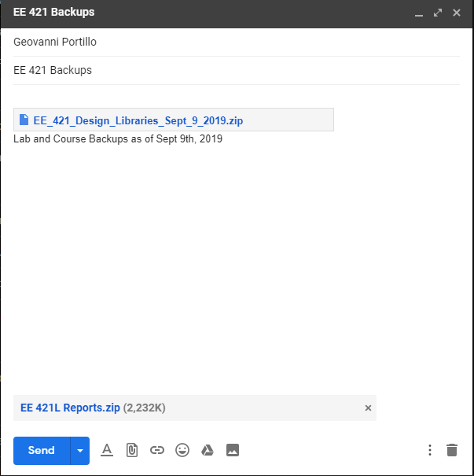474x476 pixels.
Task: Insert photo with the image icon
Action: 233,450
